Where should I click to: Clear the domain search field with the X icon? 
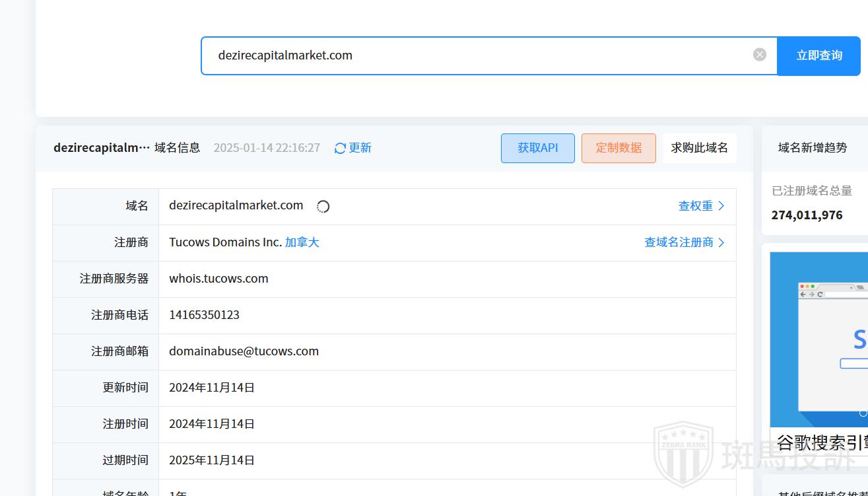760,55
